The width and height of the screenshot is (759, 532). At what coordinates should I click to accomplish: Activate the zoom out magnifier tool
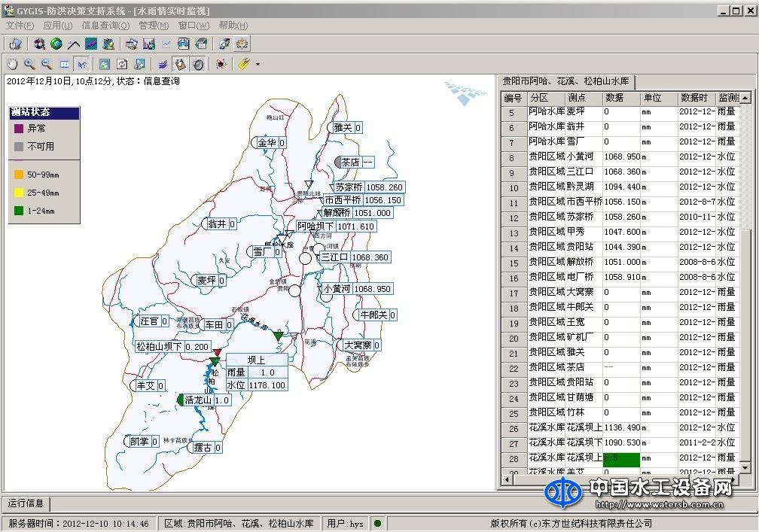45,64
